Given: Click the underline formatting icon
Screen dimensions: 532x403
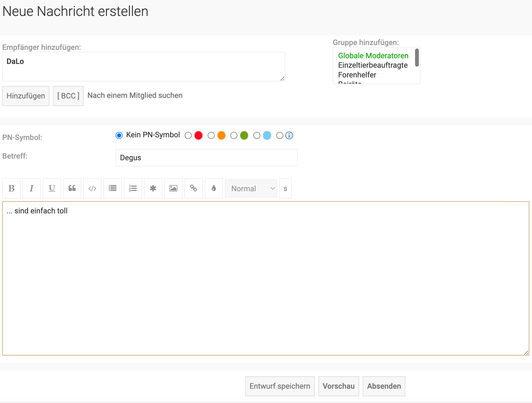Looking at the screenshot, I should [x=52, y=188].
